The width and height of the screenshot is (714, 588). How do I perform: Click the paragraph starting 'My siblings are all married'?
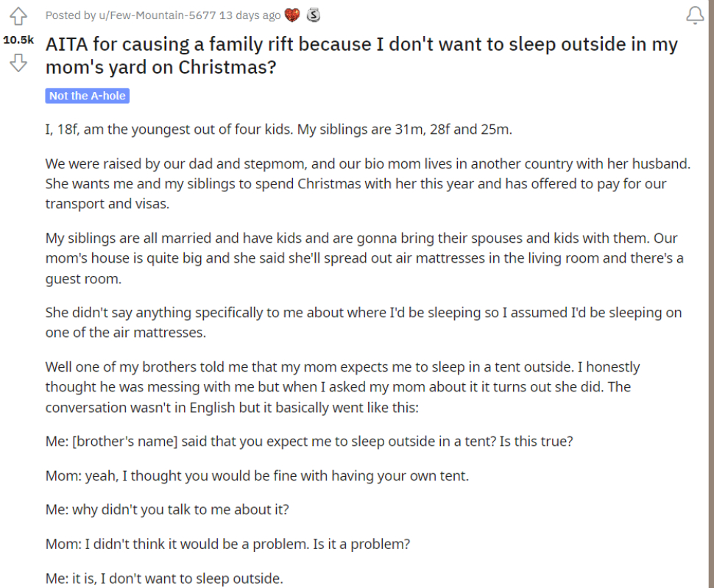364,258
